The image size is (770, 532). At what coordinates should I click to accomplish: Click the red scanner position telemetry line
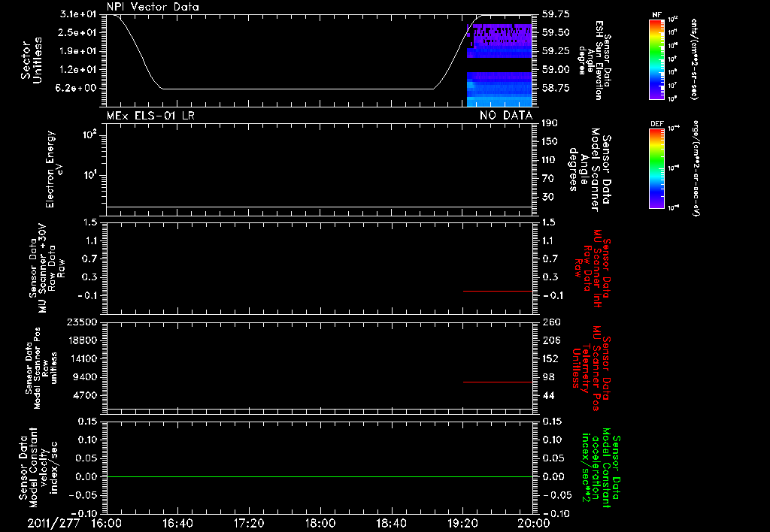pyautogui.click(x=498, y=382)
